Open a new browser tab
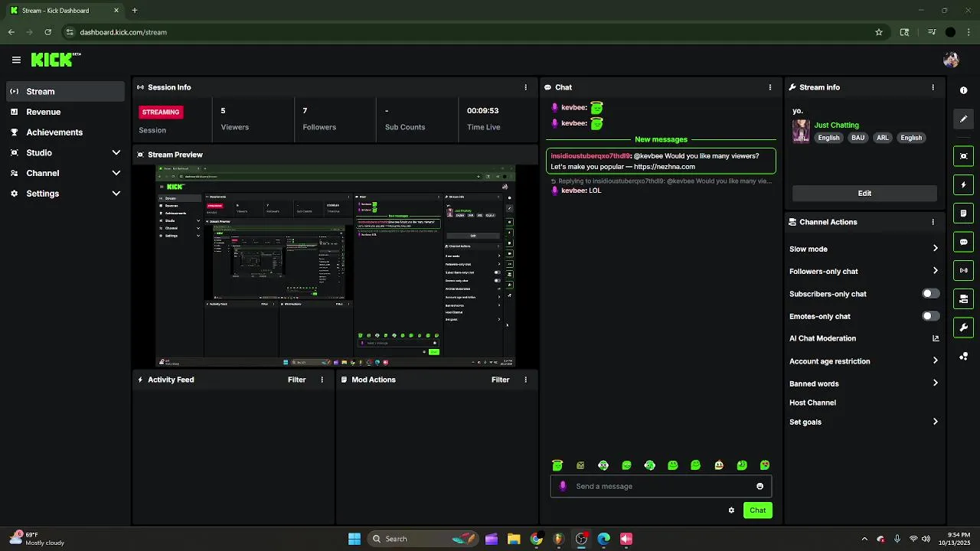The image size is (980, 551). [x=135, y=10]
